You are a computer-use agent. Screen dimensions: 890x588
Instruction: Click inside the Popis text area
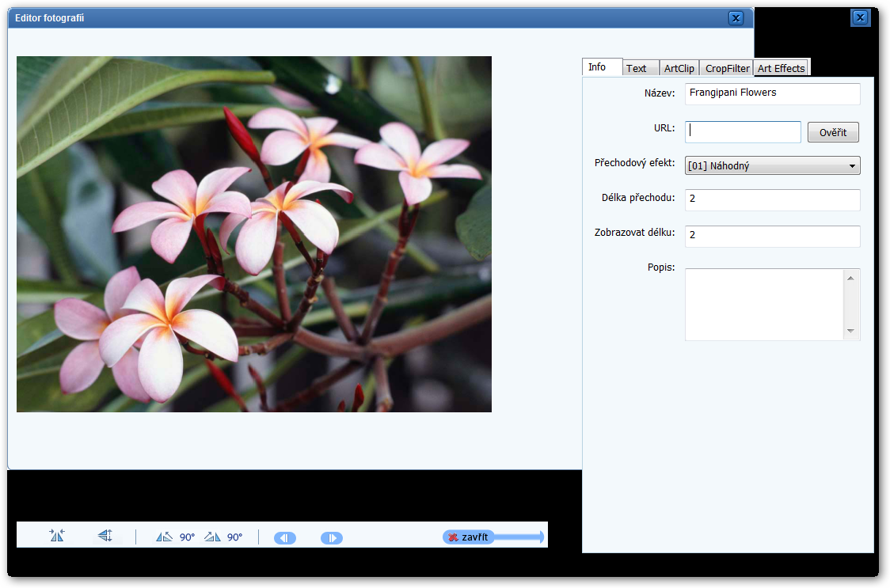(764, 305)
